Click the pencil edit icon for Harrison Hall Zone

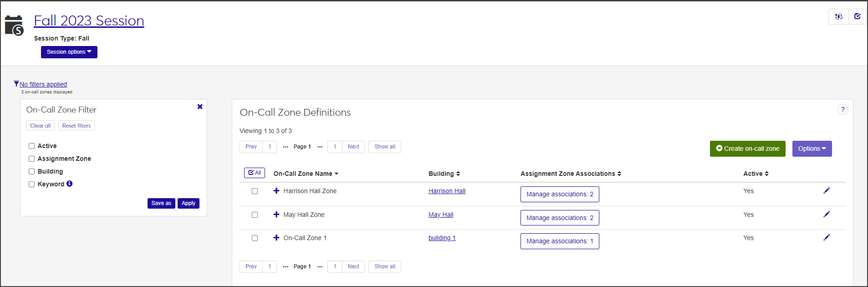[x=827, y=191]
